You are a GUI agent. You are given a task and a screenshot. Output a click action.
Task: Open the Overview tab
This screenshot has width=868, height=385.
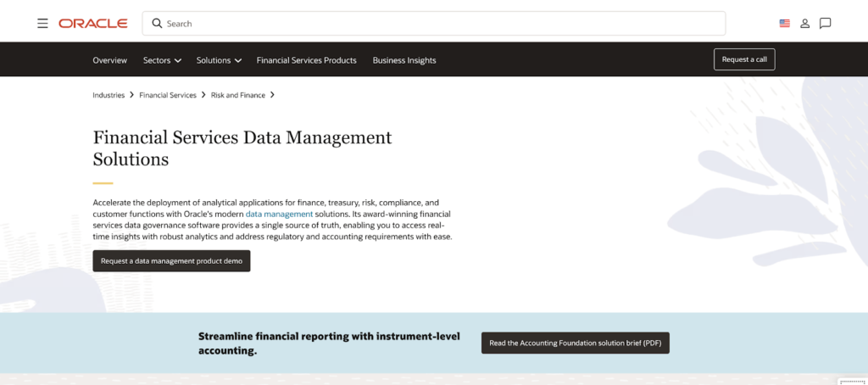pos(109,60)
